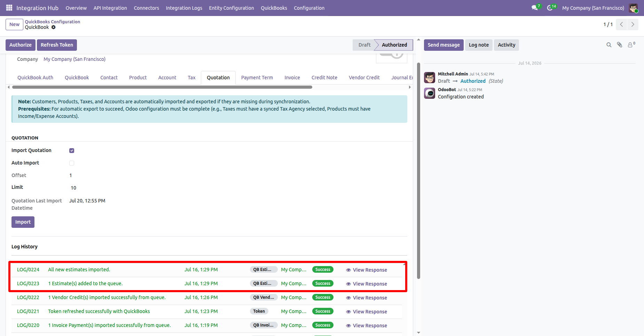The width and height of the screenshot is (644, 336).
Task: Open the Entity Configuration menu
Action: tap(231, 8)
